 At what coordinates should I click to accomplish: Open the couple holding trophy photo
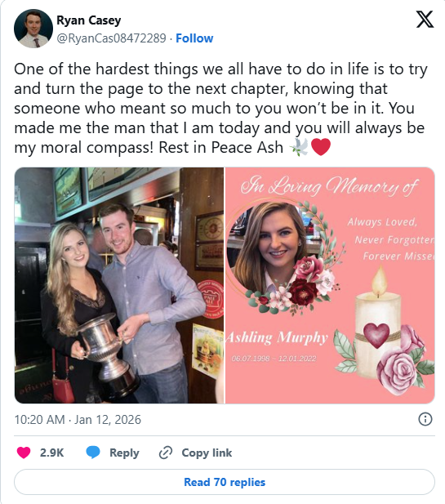coord(119,285)
